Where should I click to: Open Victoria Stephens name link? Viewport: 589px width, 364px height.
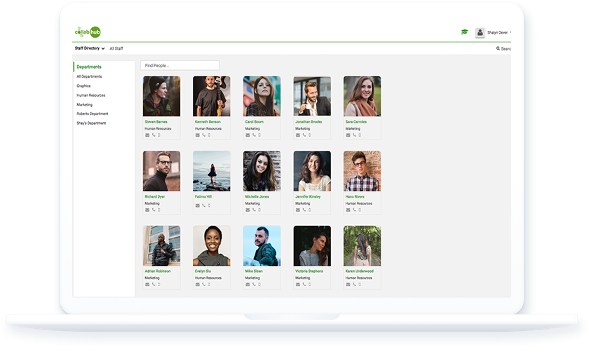point(309,271)
